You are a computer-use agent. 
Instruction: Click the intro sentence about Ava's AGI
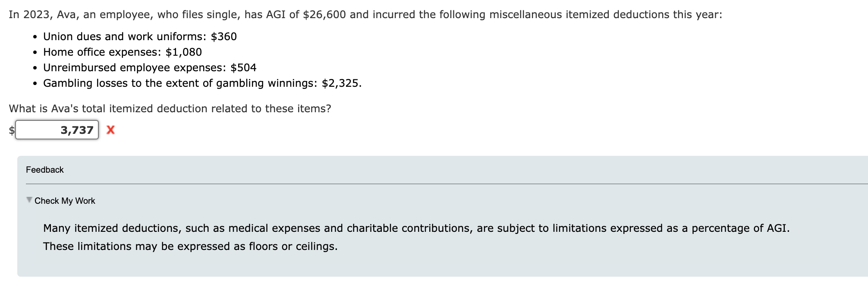click(365, 15)
